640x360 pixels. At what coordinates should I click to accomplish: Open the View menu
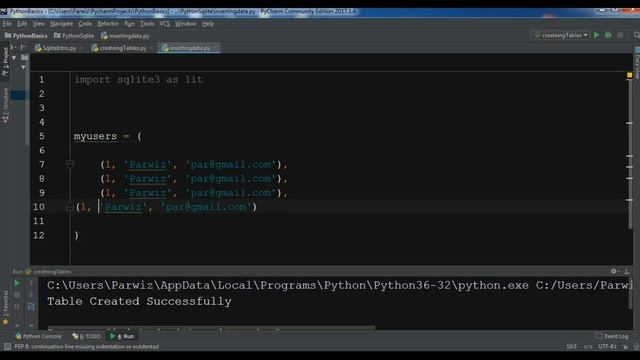click(39, 24)
